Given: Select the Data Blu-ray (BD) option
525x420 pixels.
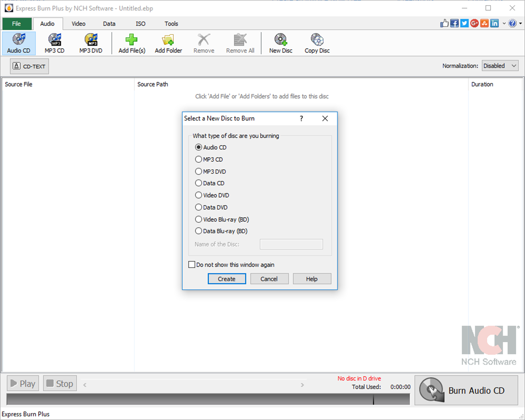Looking at the screenshot, I should click(198, 231).
